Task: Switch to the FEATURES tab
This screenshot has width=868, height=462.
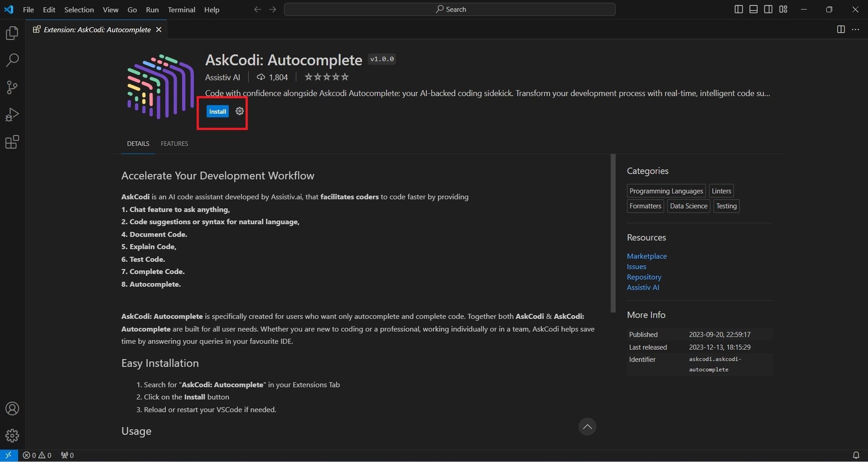Action: pos(174,144)
